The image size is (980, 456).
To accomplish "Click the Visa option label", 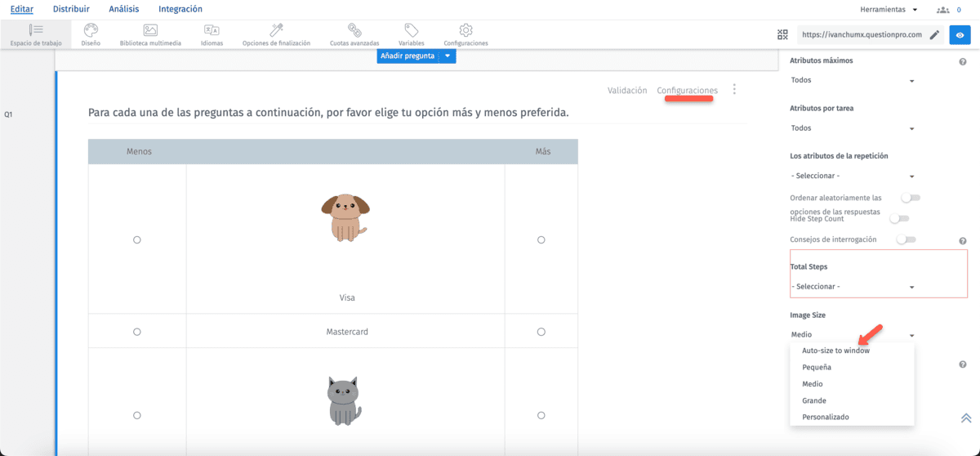I will [x=347, y=297].
